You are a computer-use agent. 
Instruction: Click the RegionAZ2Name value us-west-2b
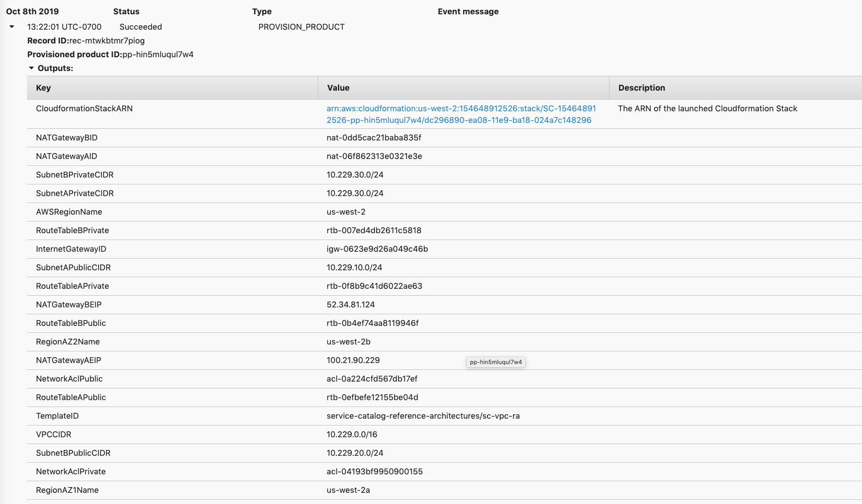pyautogui.click(x=349, y=341)
